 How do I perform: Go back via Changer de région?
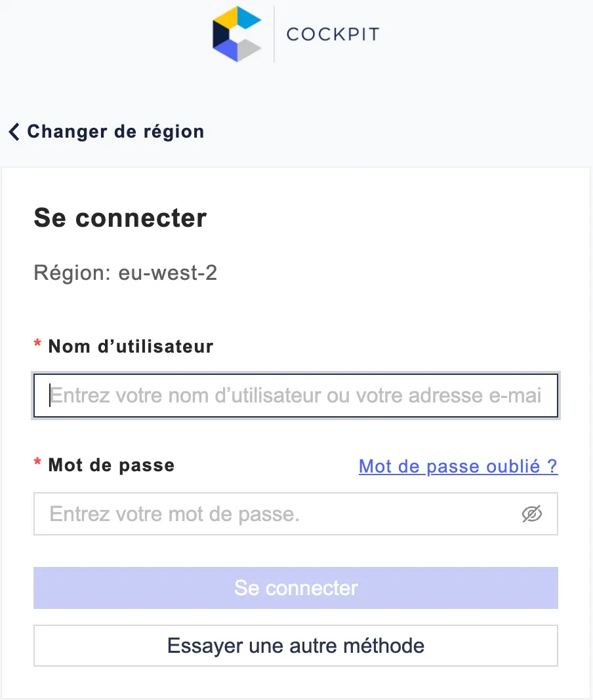point(115,132)
